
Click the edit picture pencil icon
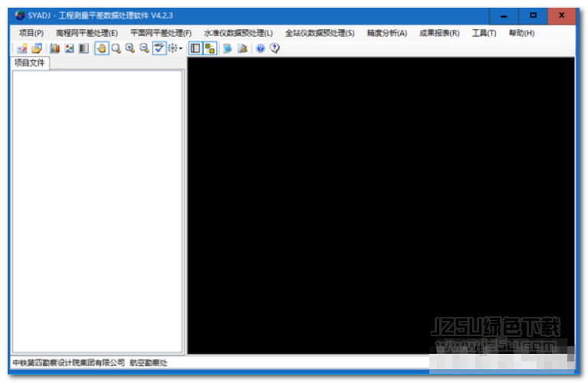click(x=242, y=48)
